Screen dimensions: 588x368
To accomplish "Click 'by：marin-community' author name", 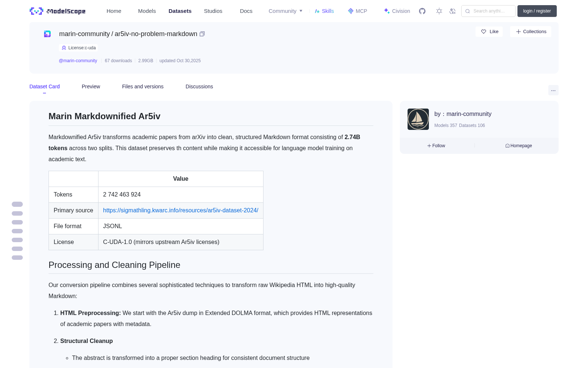I will [x=463, y=114].
